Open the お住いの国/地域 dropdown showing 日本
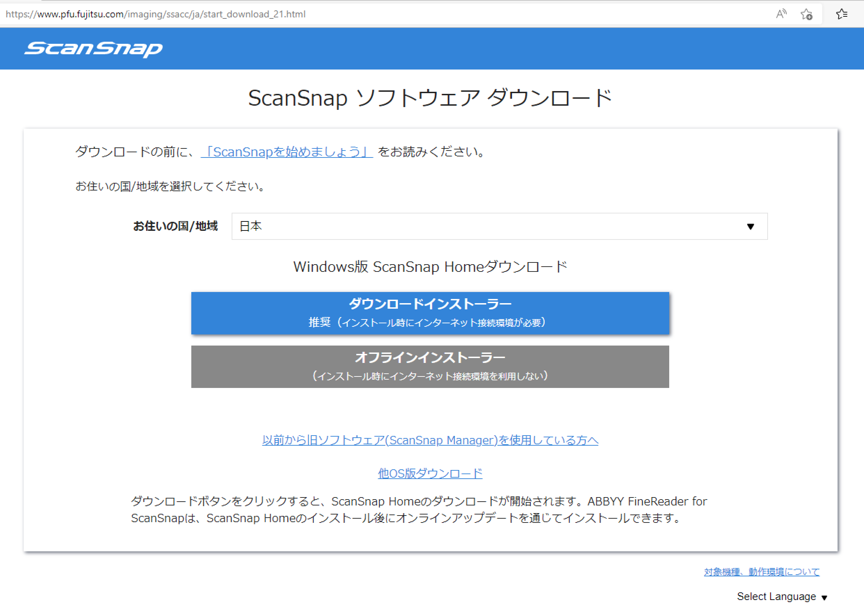 pos(499,226)
